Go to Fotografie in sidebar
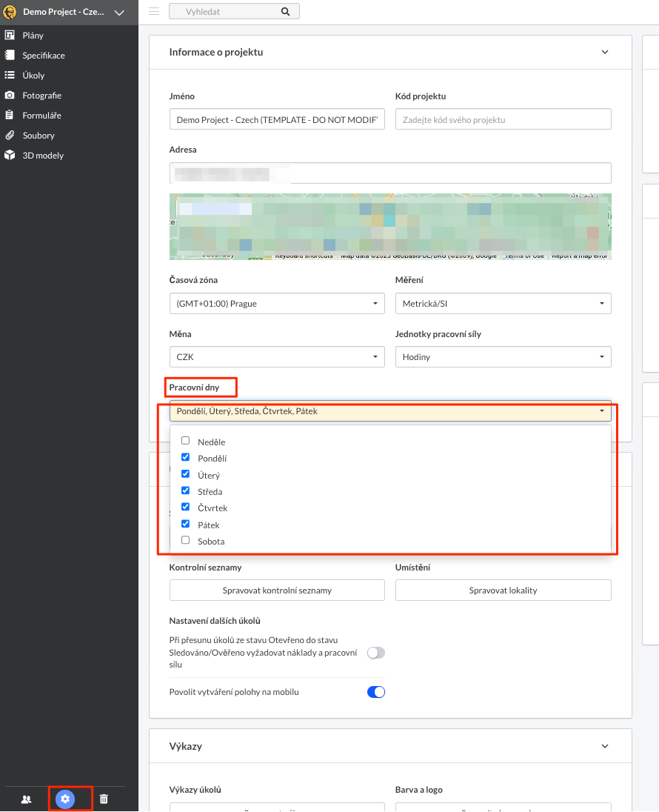 pyautogui.click(x=42, y=96)
